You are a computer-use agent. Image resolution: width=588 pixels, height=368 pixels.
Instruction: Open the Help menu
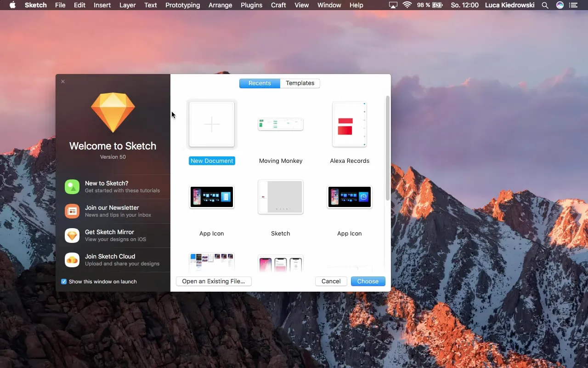pyautogui.click(x=356, y=5)
